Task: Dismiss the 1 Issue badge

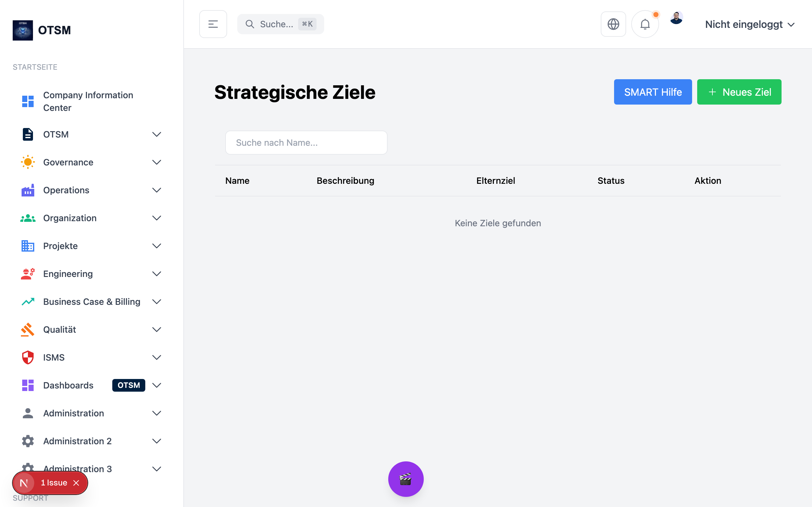Action: coord(76,483)
